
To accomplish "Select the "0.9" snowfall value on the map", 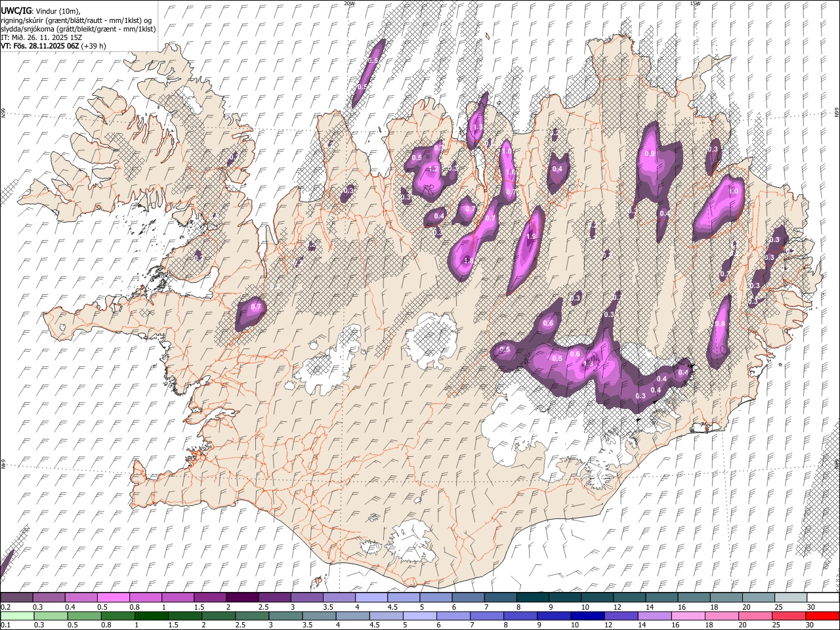I will tap(650, 154).
